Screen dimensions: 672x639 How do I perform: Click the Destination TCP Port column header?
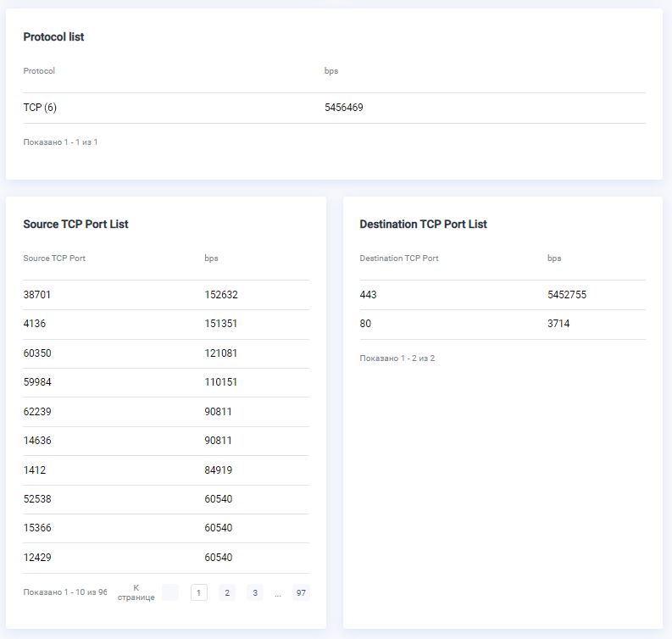(x=399, y=258)
